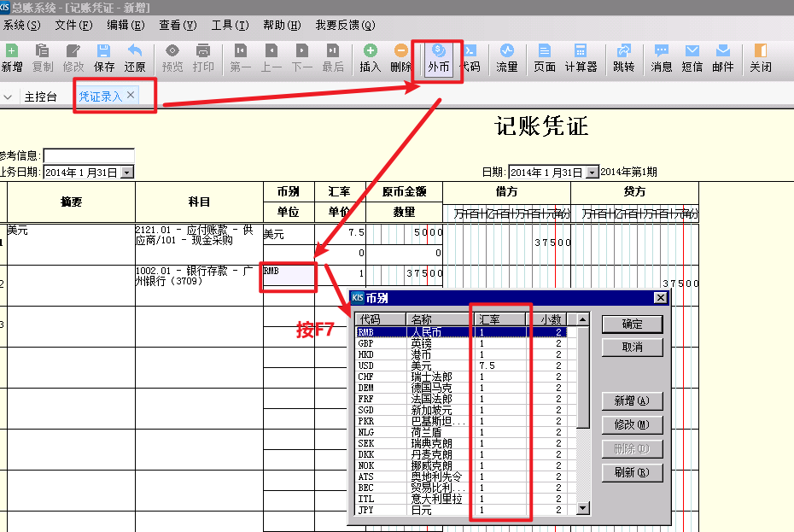This screenshot has height=532, width=794.
Task: Open the 计算器 calculator tool
Action: point(581,58)
